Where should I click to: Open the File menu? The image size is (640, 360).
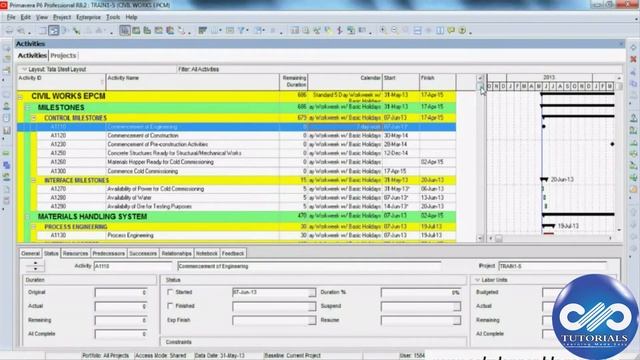[11, 17]
